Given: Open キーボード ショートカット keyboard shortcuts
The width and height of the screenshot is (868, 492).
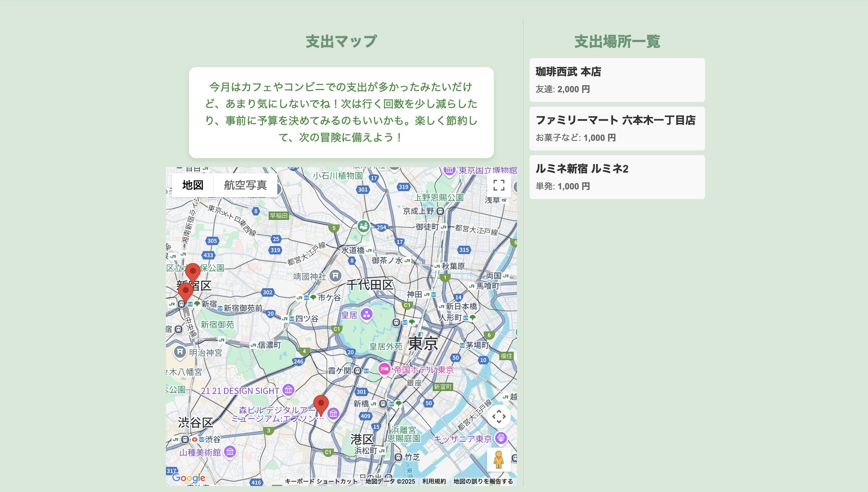Looking at the screenshot, I should 321,481.
